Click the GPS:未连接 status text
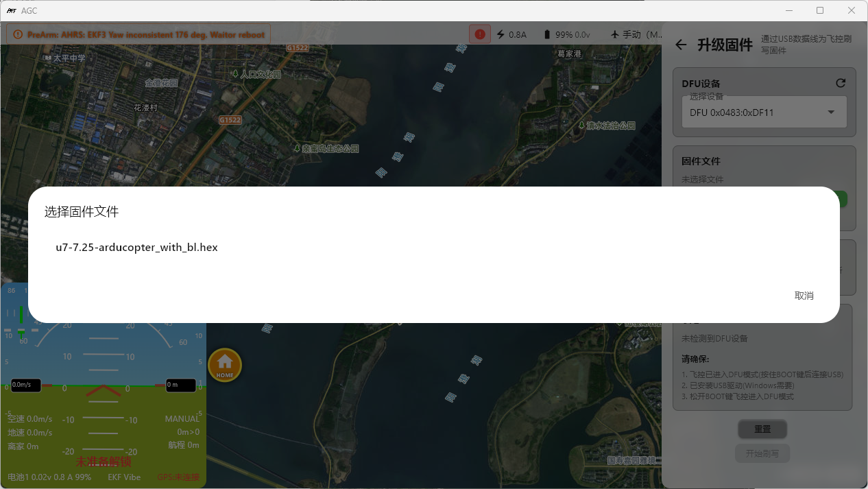Image resolution: width=868 pixels, height=489 pixels. [179, 477]
